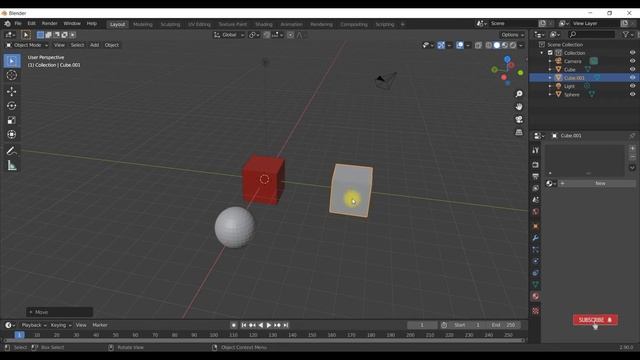
Task: Collapse the Collection tree in outliner
Action: tap(542, 53)
